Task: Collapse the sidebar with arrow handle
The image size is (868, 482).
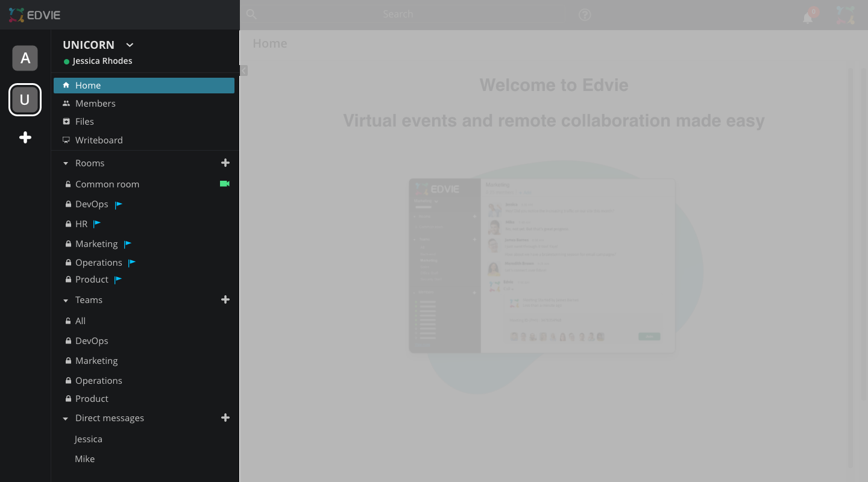Action: pyautogui.click(x=244, y=70)
